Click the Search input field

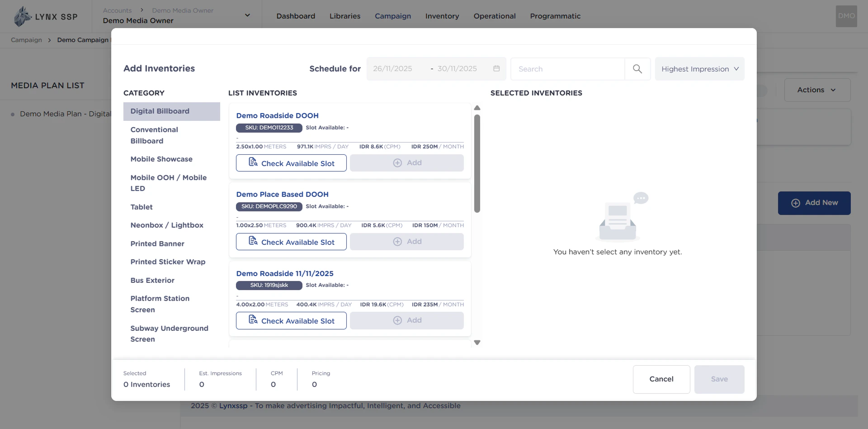[567, 69]
